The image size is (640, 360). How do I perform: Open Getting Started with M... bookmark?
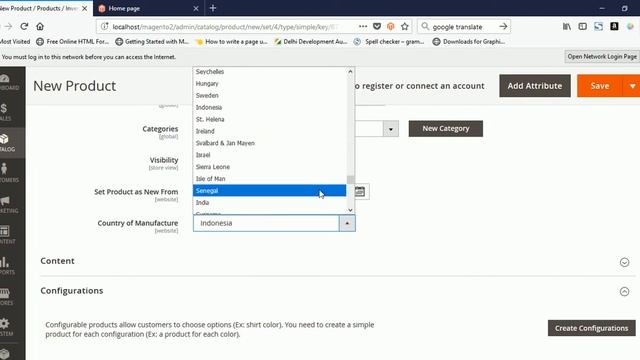(152, 41)
